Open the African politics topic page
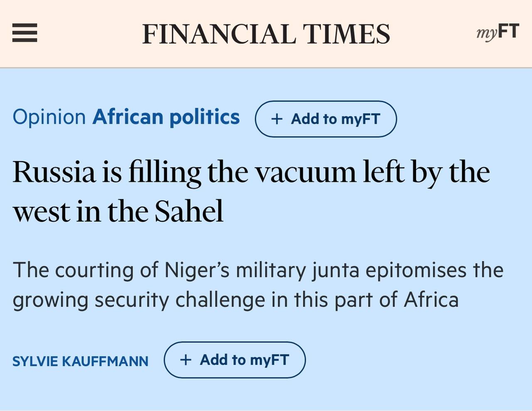 pos(166,117)
